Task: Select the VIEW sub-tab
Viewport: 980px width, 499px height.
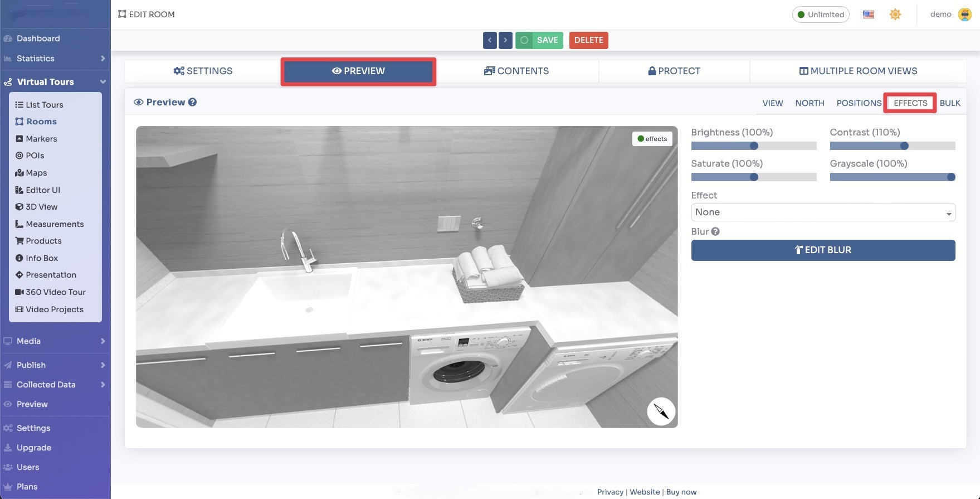Action: pos(773,103)
